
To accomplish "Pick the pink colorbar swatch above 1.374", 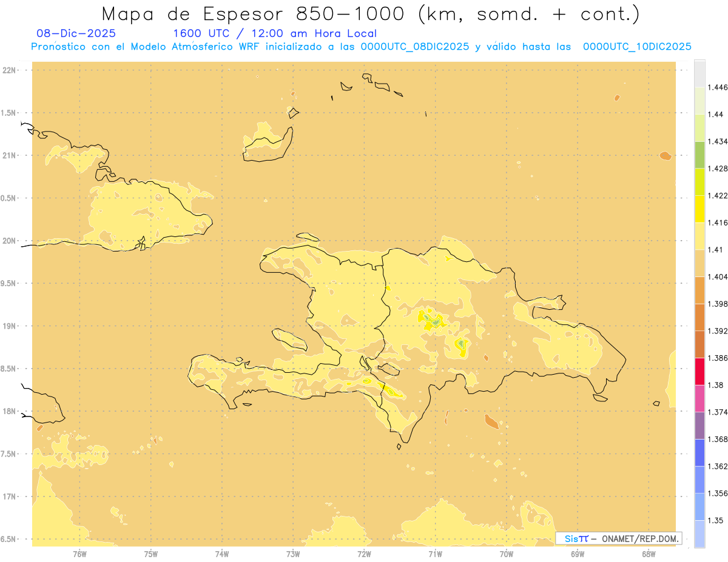I will pyautogui.click(x=699, y=398).
